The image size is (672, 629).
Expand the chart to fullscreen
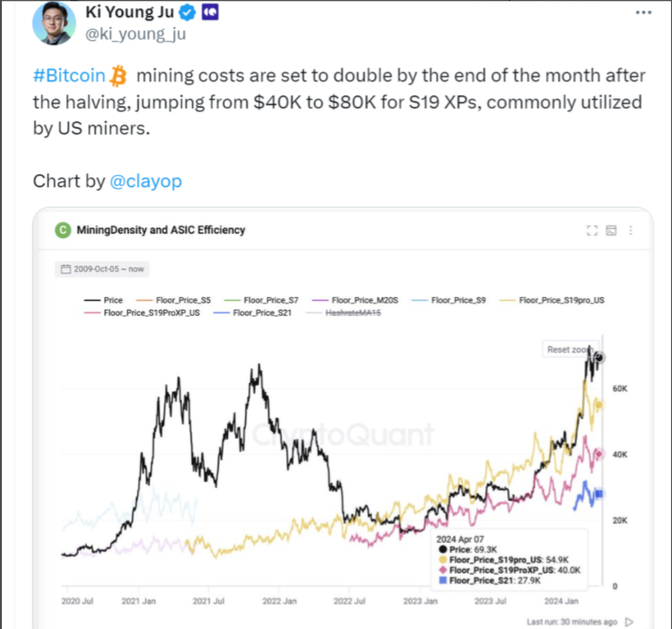[592, 230]
